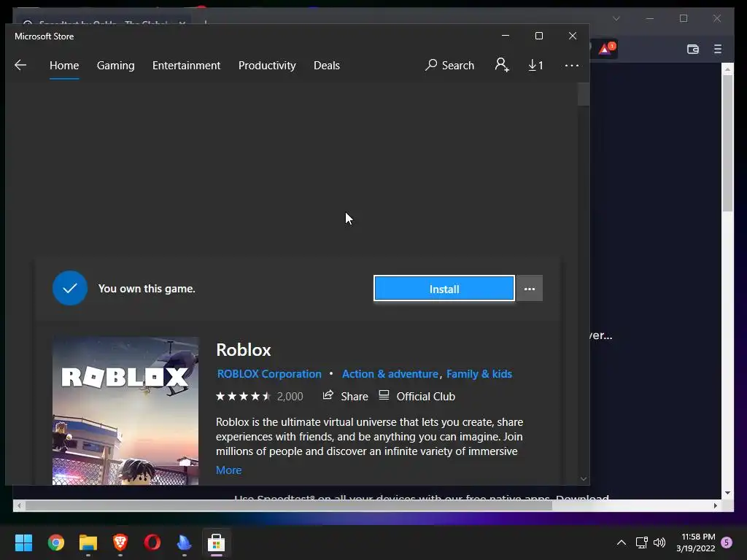Image resolution: width=747 pixels, height=560 pixels.
Task: Install the Roblox game
Action: point(444,289)
